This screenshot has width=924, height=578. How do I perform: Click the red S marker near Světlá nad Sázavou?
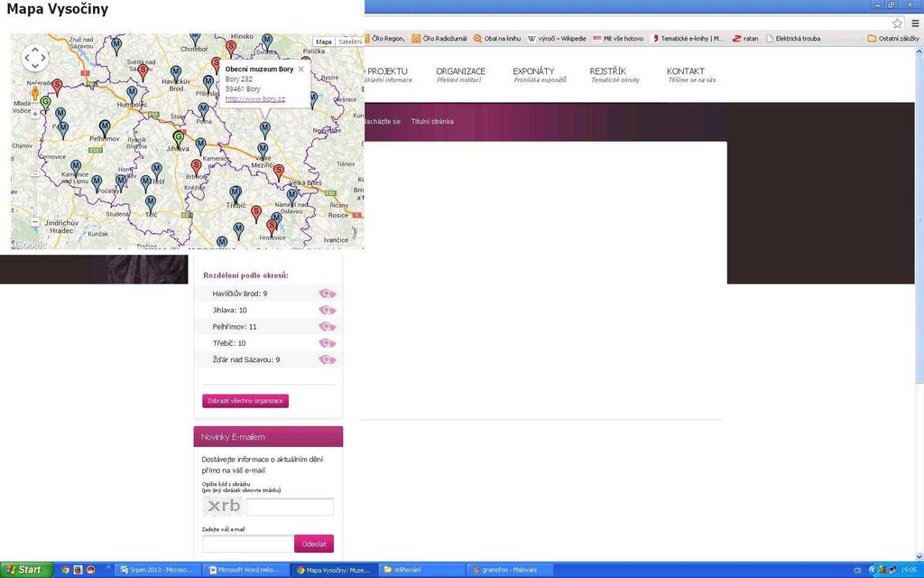143,72
